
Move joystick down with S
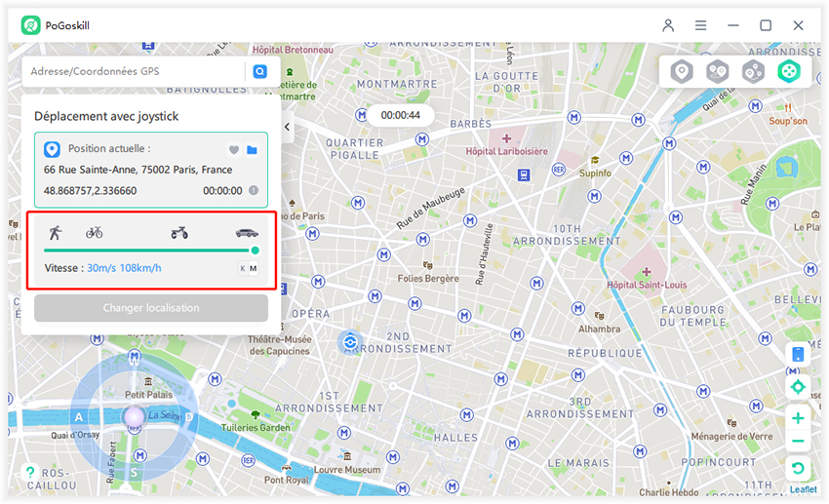coord(135,472)
